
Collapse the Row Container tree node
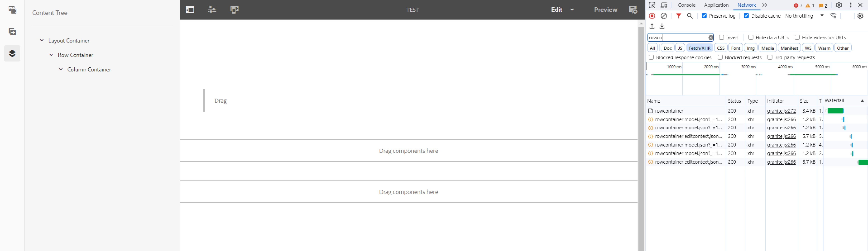(51, 55)
